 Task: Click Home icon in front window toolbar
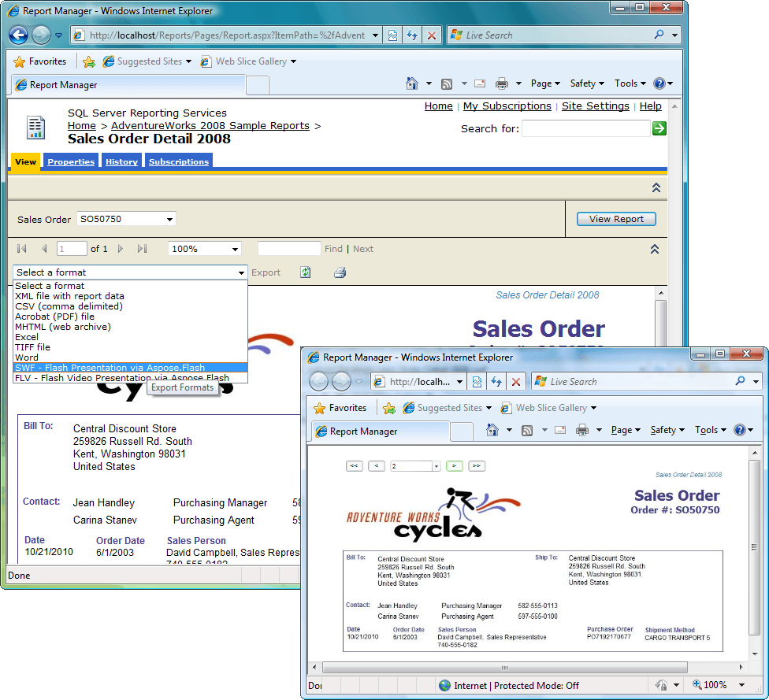(x=492, y=430)
